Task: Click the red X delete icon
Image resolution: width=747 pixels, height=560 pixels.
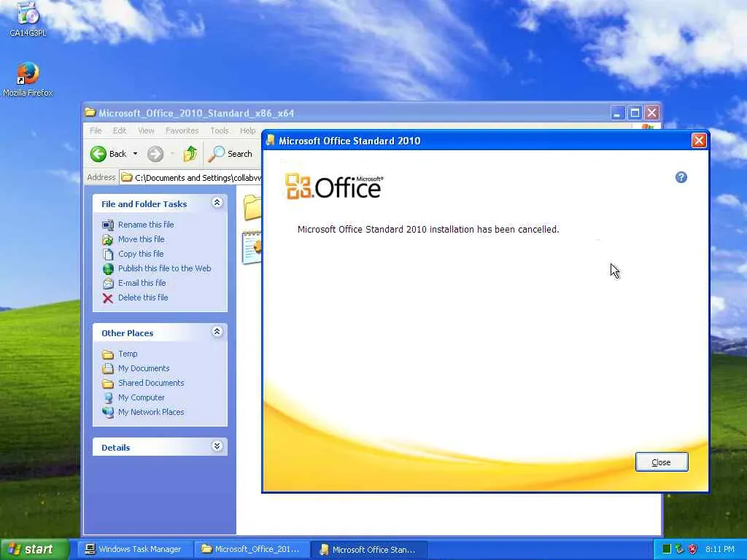Action: tap(108, 298)
